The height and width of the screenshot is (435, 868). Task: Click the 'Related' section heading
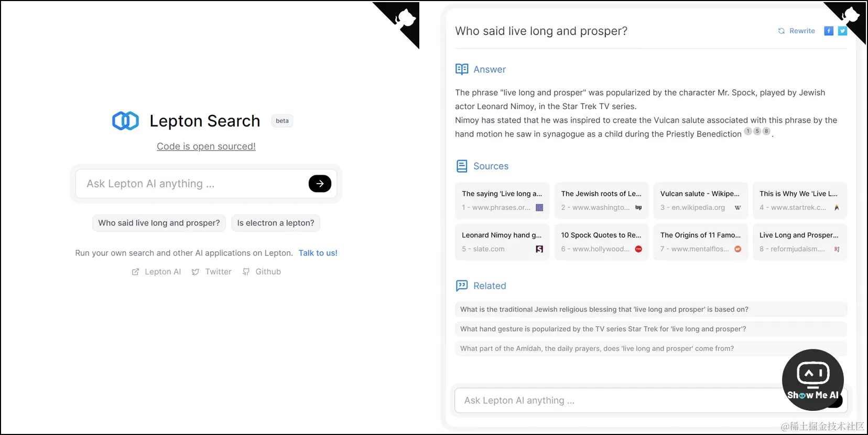click(490, 286)
